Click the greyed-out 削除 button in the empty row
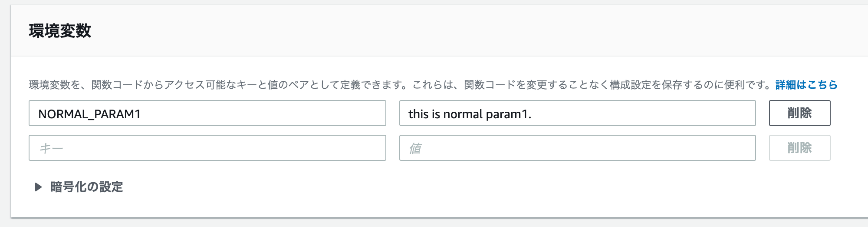 799,148
